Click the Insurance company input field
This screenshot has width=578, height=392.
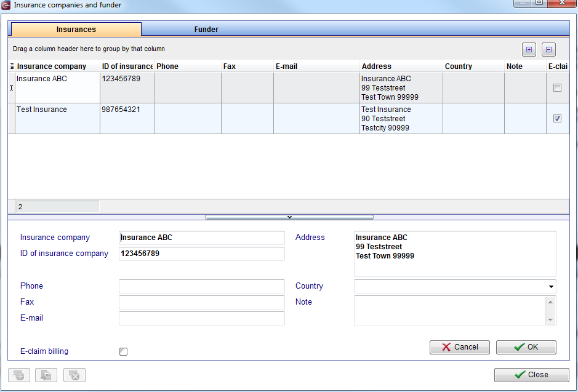tap(202, 238)
